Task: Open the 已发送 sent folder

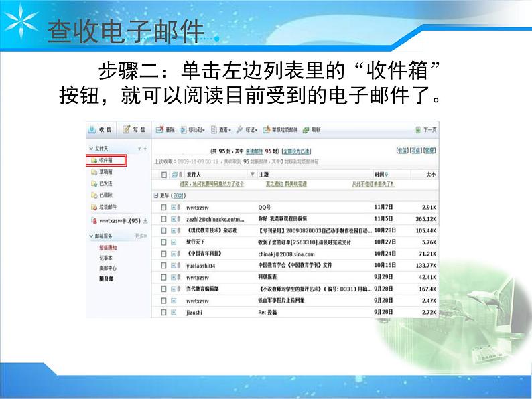Action: coord(102,183)
